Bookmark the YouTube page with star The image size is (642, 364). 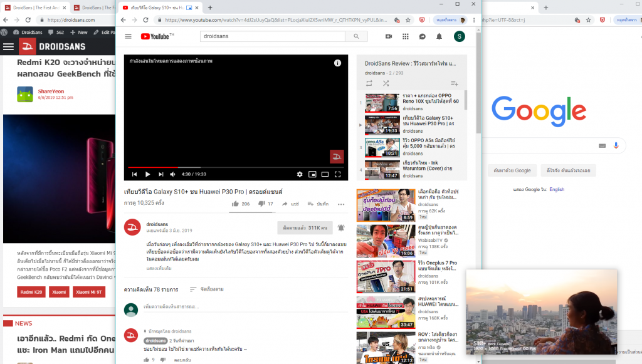408,19
